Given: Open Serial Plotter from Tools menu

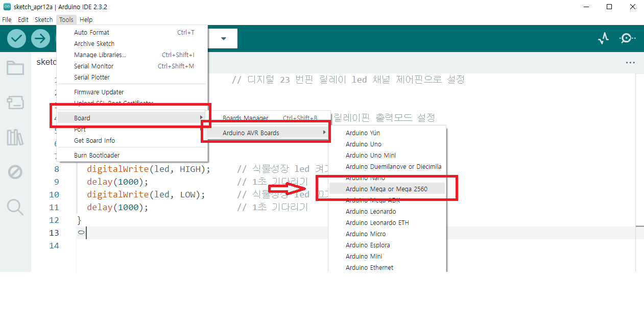Looking at the screenshot, I should point(133,77).
